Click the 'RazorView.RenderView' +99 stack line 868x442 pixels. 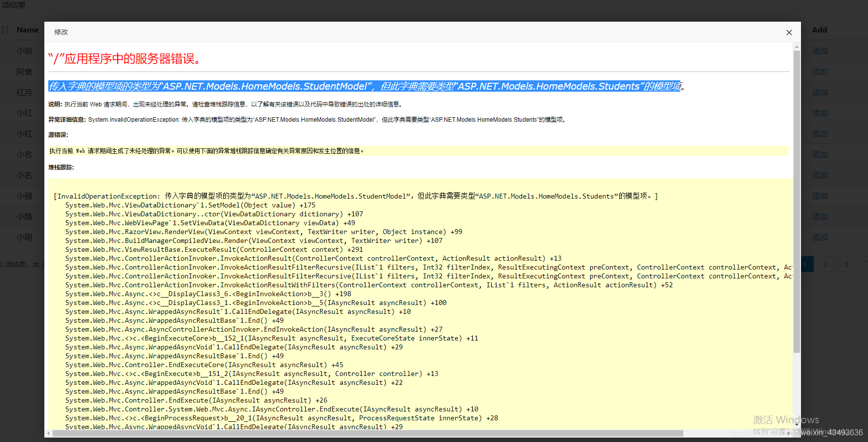tap(264, 232)
